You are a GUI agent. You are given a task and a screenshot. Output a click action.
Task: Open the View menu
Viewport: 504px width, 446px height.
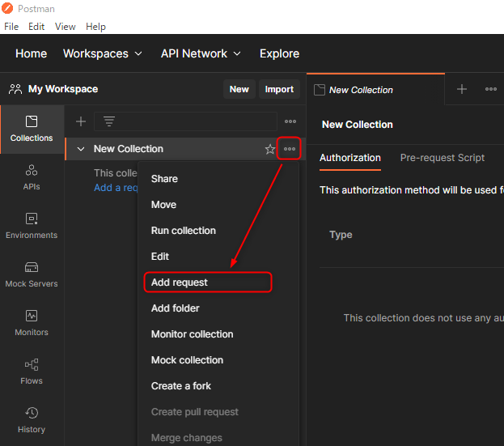pyautogui.click(x=66, y=27)
